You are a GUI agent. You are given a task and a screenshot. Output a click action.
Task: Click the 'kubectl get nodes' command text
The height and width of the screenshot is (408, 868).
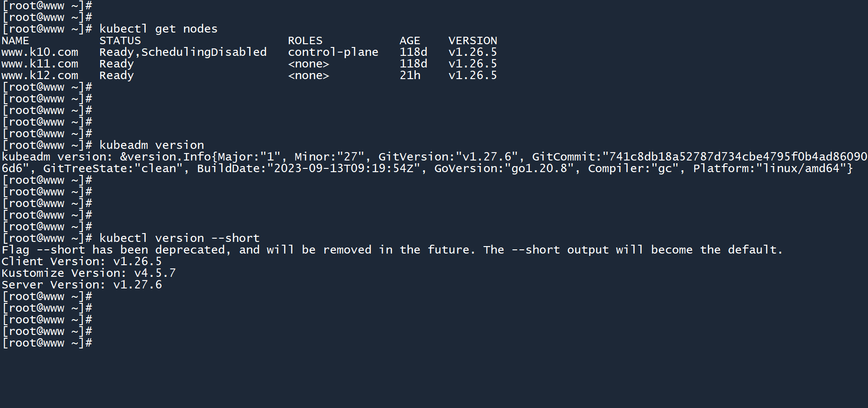click(158, 29)
